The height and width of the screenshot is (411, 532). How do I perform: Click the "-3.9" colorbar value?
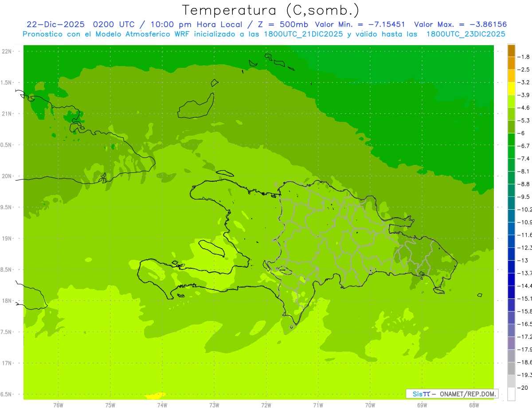tap(524, 95)
